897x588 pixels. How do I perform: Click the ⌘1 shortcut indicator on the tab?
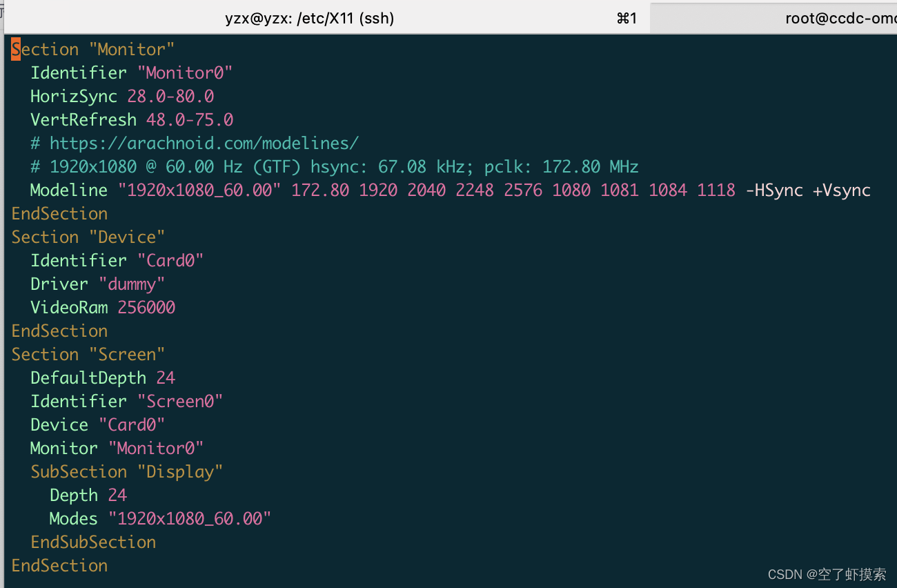(x=627, y=18)
